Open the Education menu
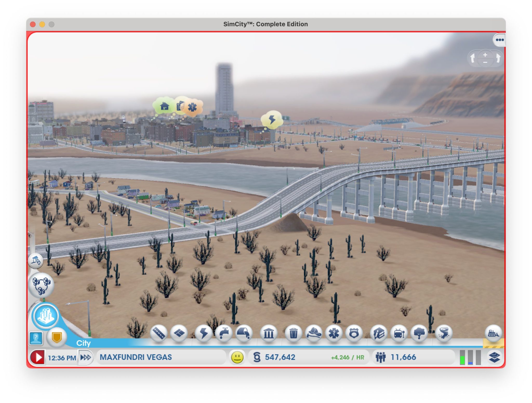The width and height of the screenshot is (532, 403). pyautogui.click(x=379, y=333)
